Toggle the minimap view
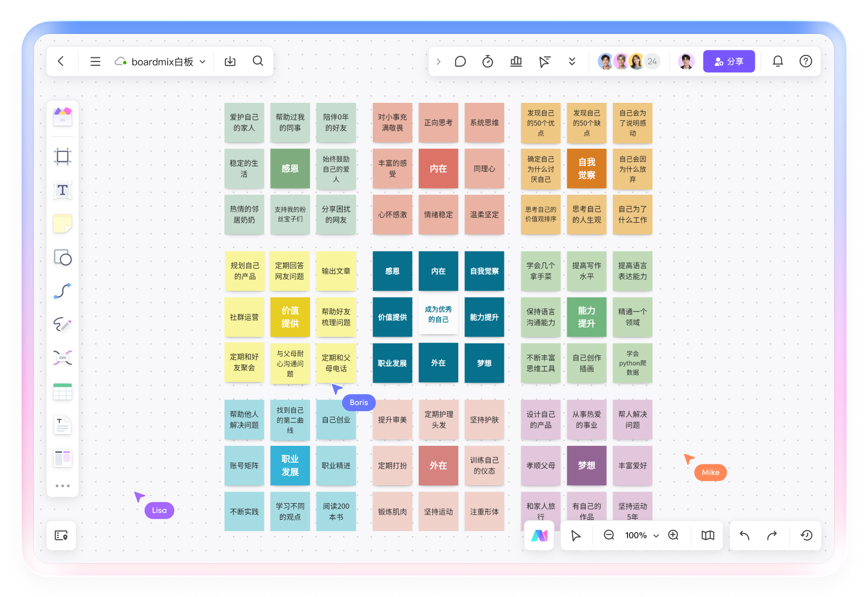 coord(707,535)
